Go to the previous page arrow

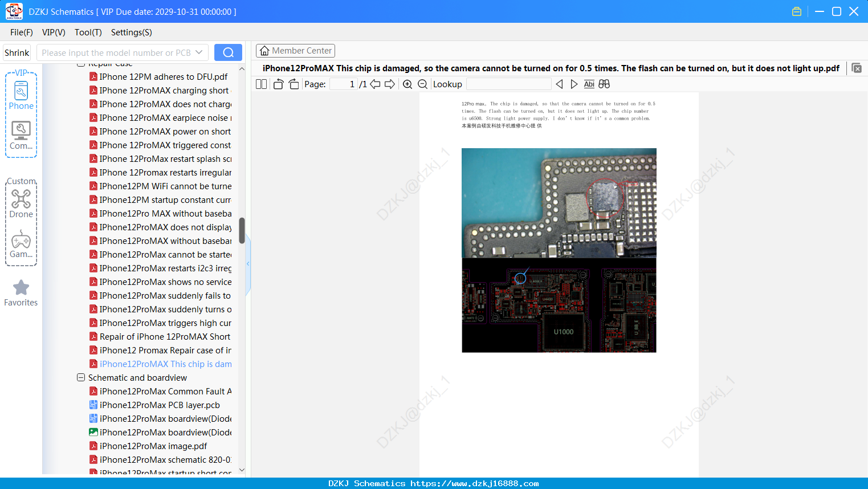coord(375,84)
